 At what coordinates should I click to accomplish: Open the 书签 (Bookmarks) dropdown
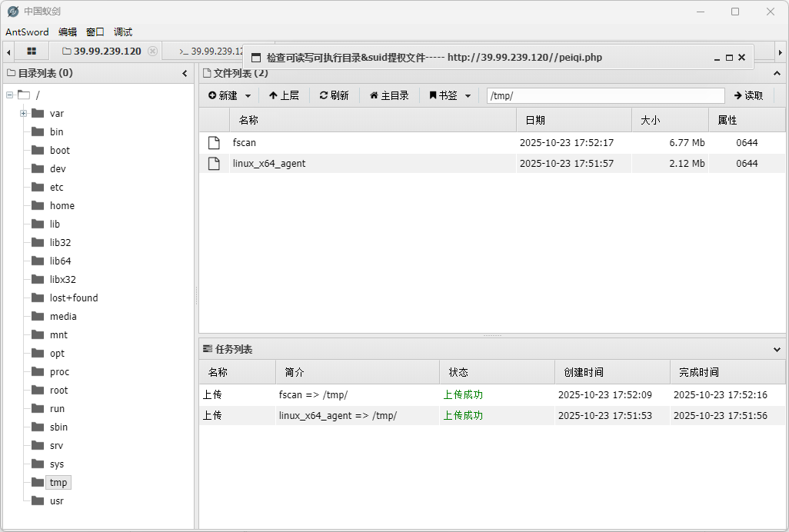pos(450,95)
